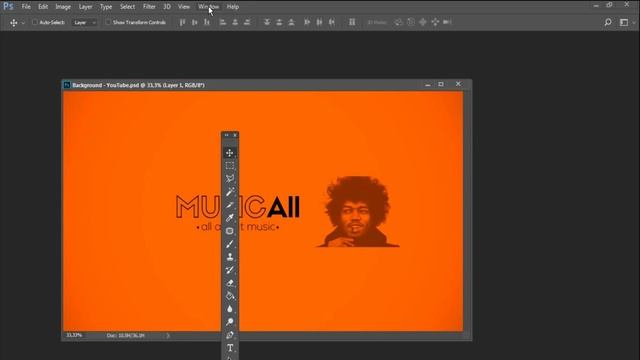Image resolution: width=640 pixels, height=360 pixels.
Task: Click the MUSICAll logo on canvas
Action: (x=238, y=212)
